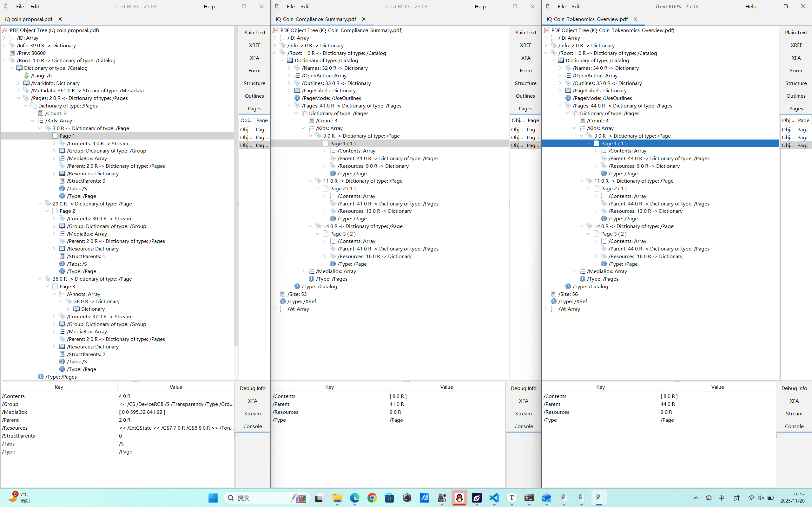Collapse the 29 0 R page dictionary node
This screenshot has height=507, width=812.
click(x=40, y=204)
